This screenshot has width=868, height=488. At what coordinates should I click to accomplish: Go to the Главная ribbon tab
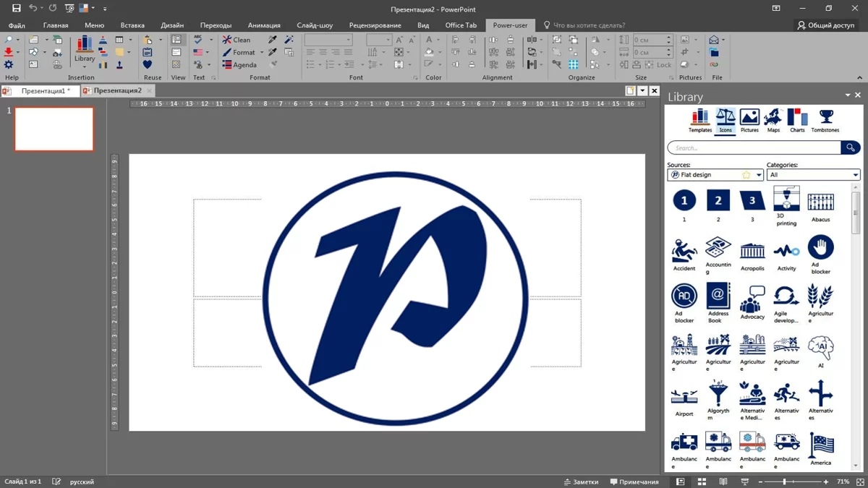(x=56, y=25)
